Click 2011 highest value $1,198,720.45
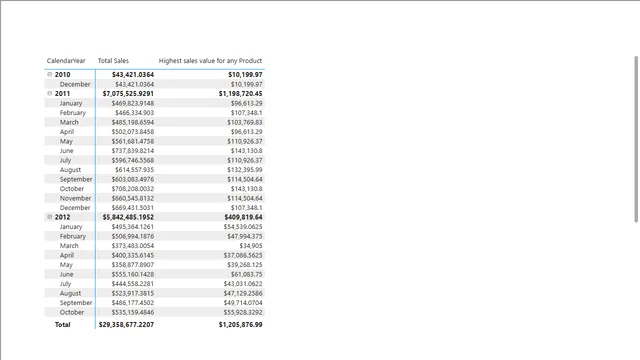This screenshot has height=360, width=640. (x=240, y=93)
